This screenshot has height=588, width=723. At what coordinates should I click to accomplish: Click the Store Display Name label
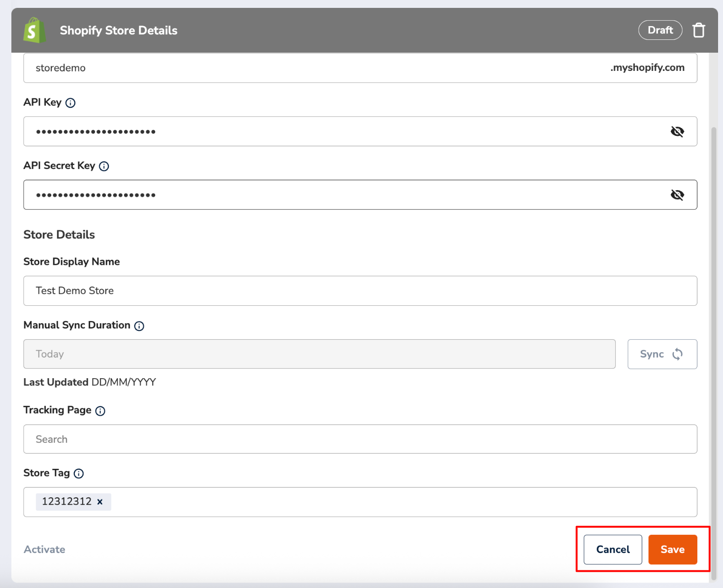71,262
